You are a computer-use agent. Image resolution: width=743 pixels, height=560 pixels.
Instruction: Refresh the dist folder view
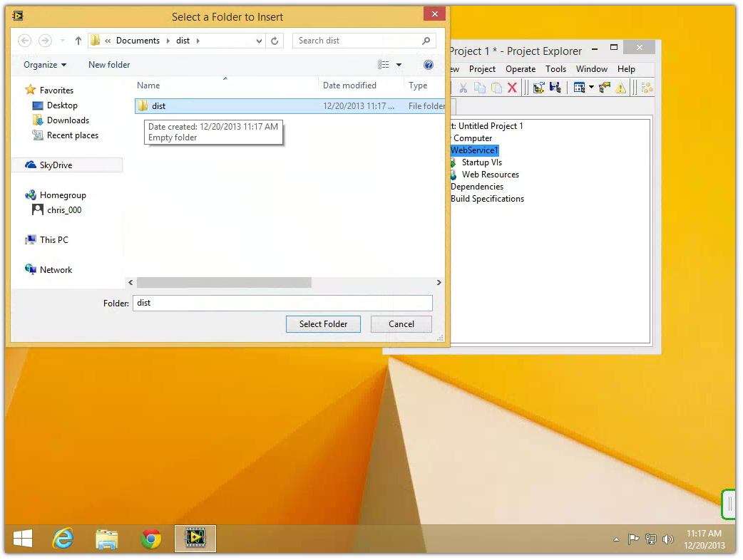(x=275, y=41)
